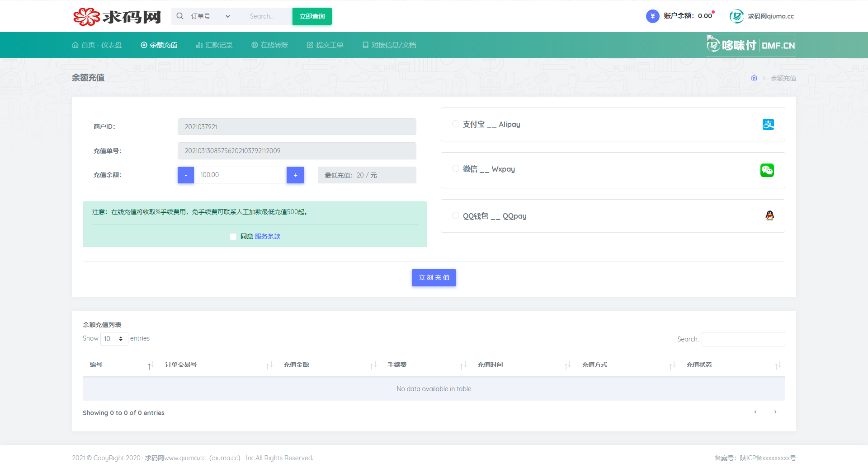Select the QQ钱包 QQpay radio option
Image resolution: width=868 pixels, height=472 pixels.
tap(456, 215)
